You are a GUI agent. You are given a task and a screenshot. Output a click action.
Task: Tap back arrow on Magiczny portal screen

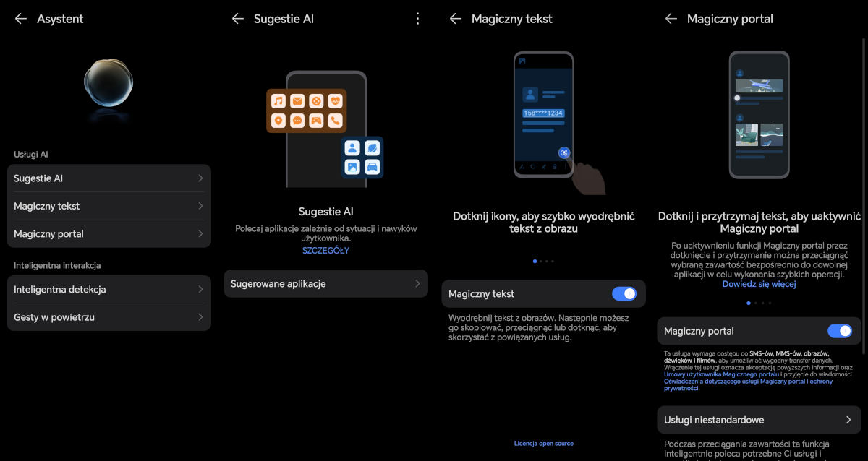[x=671, y=19]
